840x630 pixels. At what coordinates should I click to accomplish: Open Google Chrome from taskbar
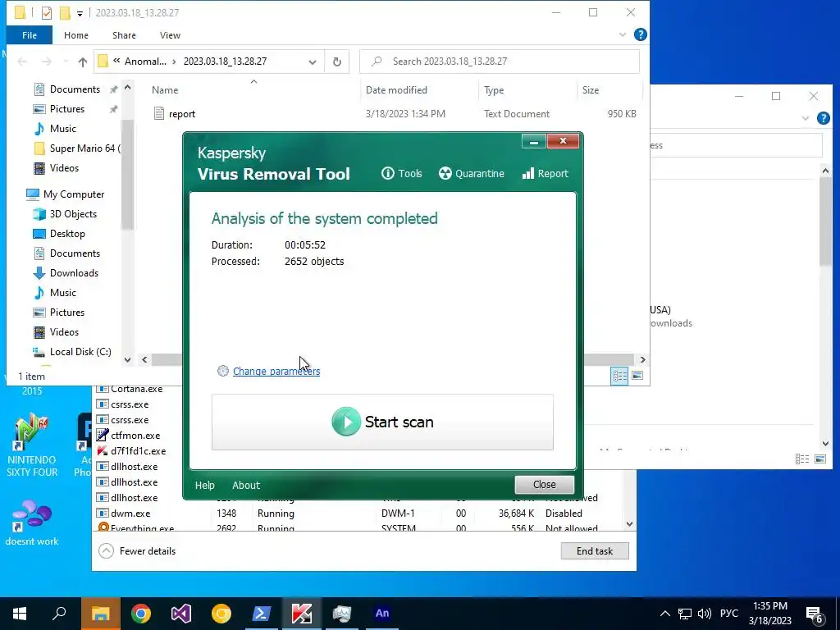point(141,614)
